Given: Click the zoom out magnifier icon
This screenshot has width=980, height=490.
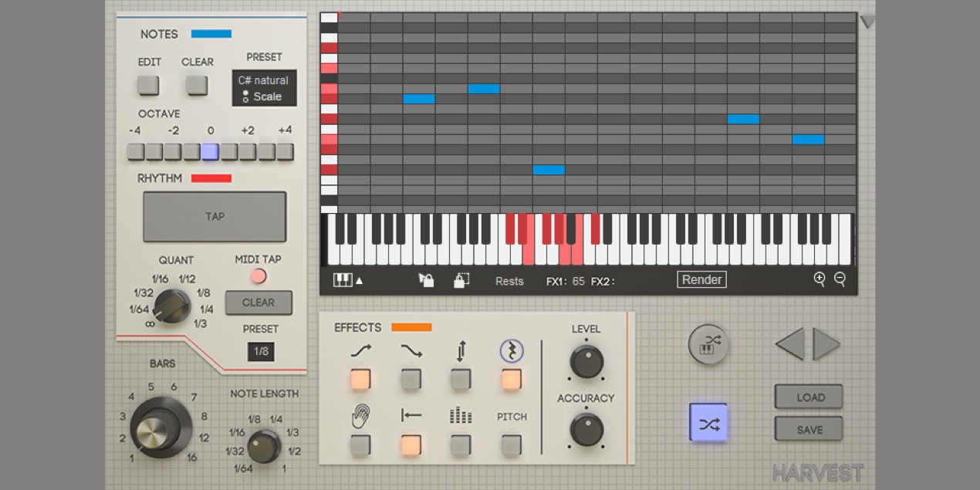Looking at the screenshot, I should click(x=840, y=279).
